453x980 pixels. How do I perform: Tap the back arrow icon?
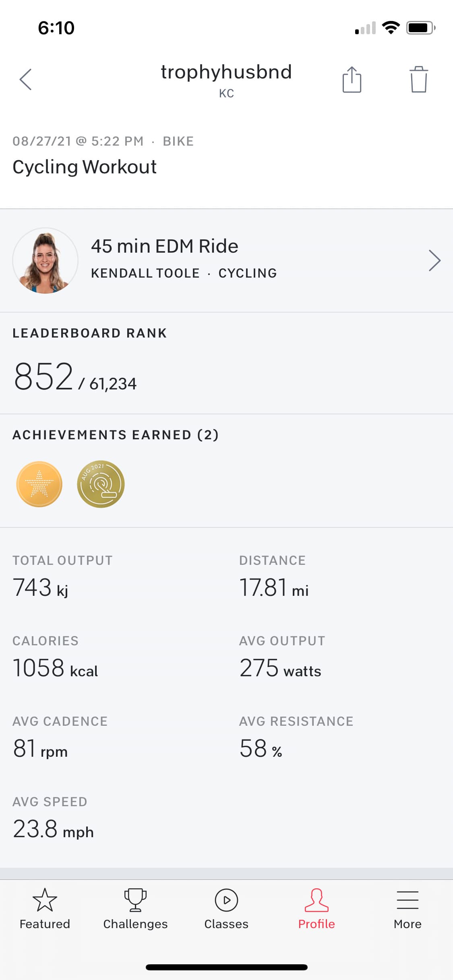(26, 79)
